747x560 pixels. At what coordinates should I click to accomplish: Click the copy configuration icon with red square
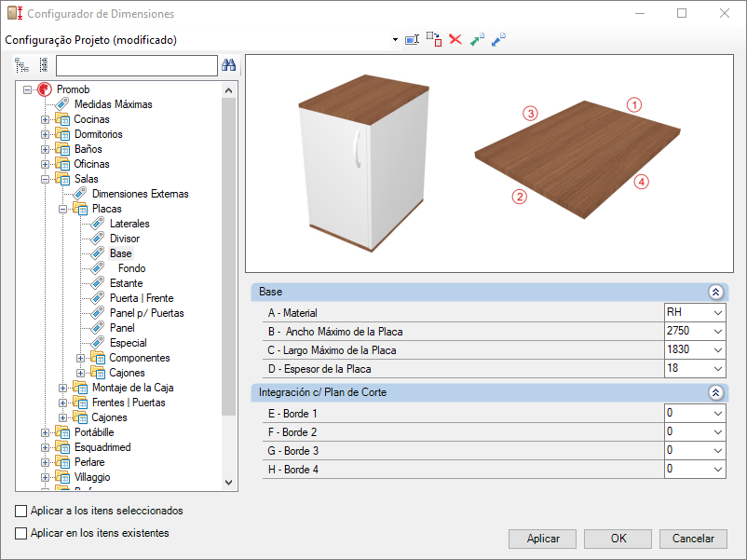pos(434,39)
